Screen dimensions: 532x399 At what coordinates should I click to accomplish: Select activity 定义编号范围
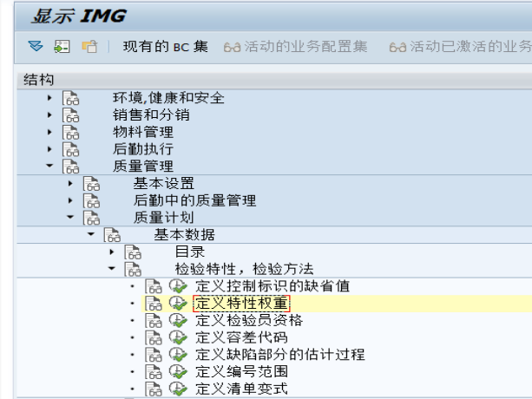241,372
